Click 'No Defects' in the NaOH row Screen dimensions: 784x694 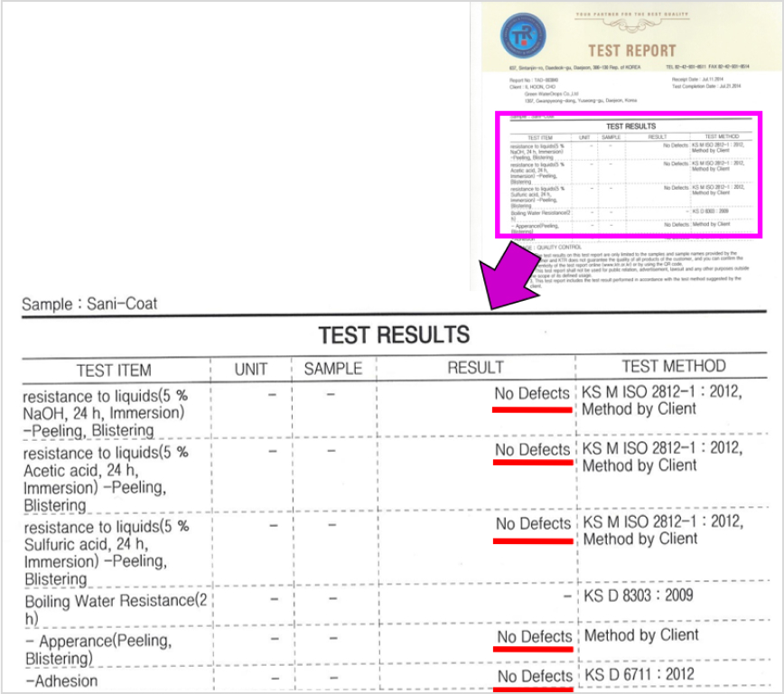532,394
